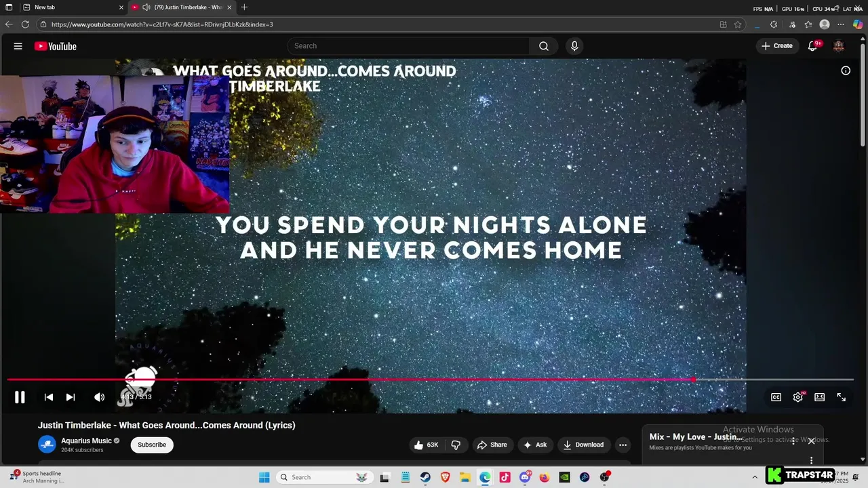Open Windows Start menu
This screenshot has height=488, width=868.
pos(264,477)
